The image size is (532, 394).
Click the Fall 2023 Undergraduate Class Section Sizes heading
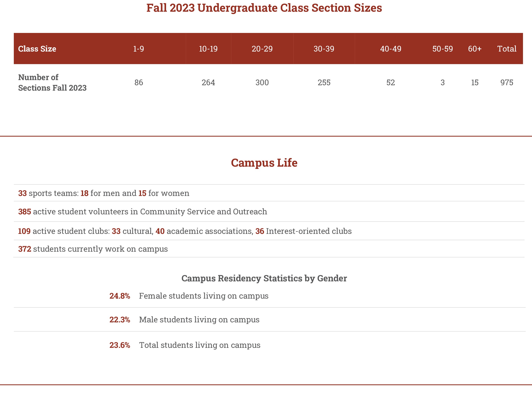pyautogui.click(x=264, y=8)
